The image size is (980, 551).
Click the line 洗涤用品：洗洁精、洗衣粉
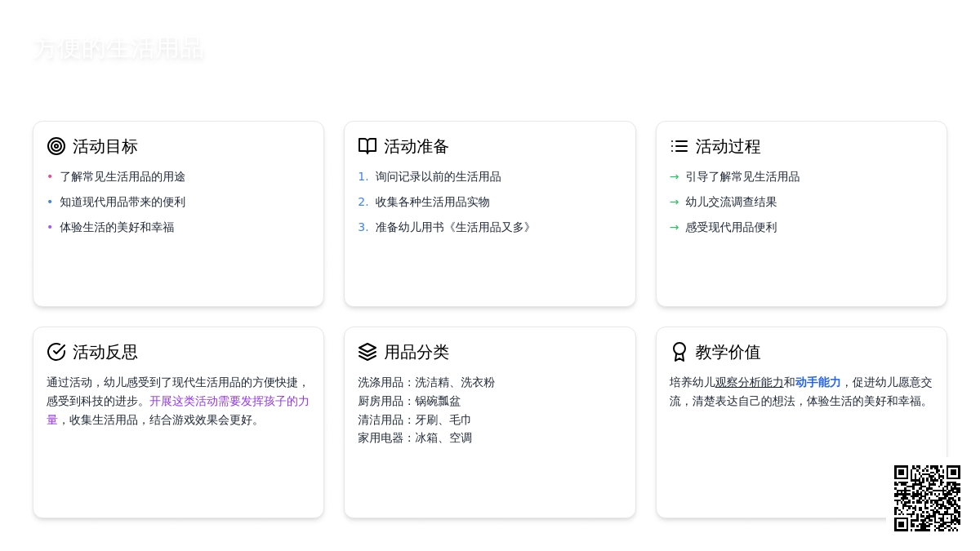tap(426, 382)
